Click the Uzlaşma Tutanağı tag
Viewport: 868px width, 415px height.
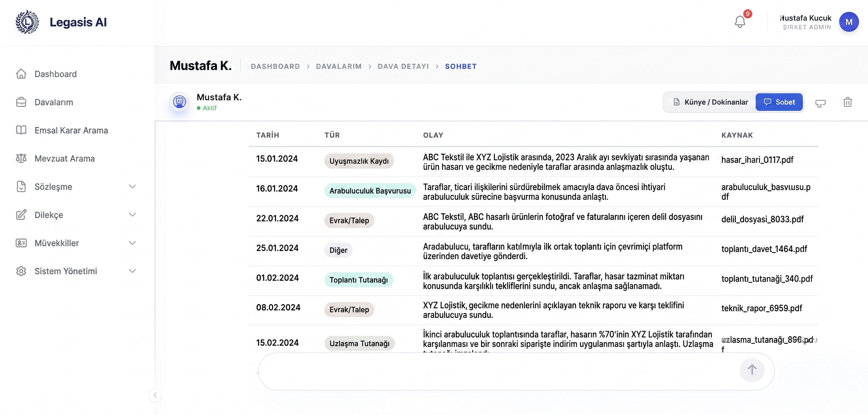click(x=359, y=343)
